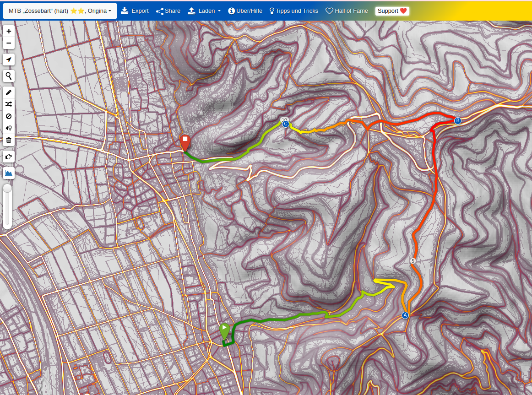Open the MTB Zossebart routing profile dropdown
The width and height of the screenshot is (532, 395).
(60, 11)
